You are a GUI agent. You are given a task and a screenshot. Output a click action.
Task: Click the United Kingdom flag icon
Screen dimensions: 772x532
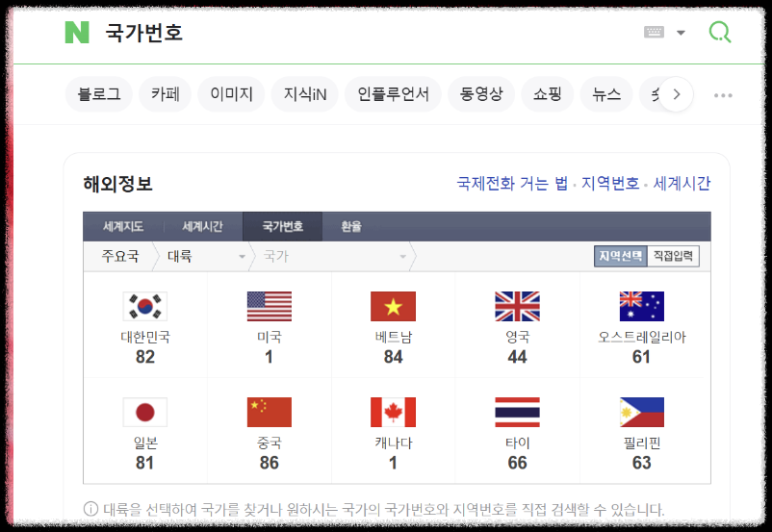pos(518,306)
